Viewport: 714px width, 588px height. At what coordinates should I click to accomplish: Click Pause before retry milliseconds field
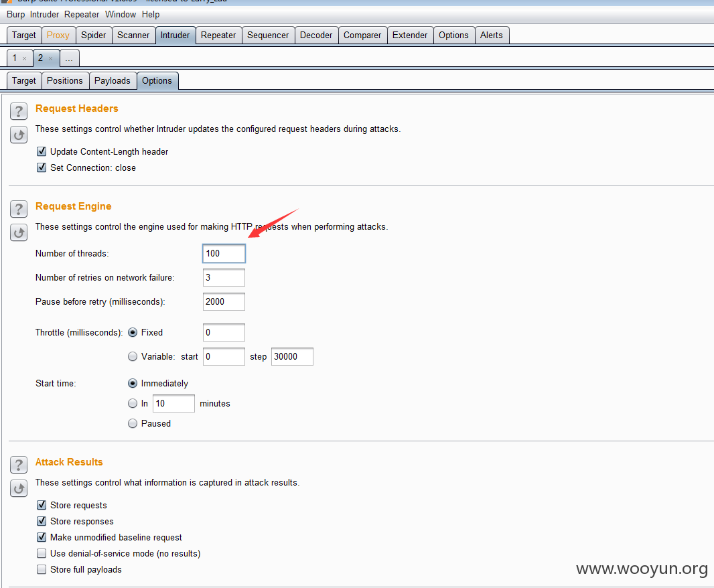tap(224, 301)
